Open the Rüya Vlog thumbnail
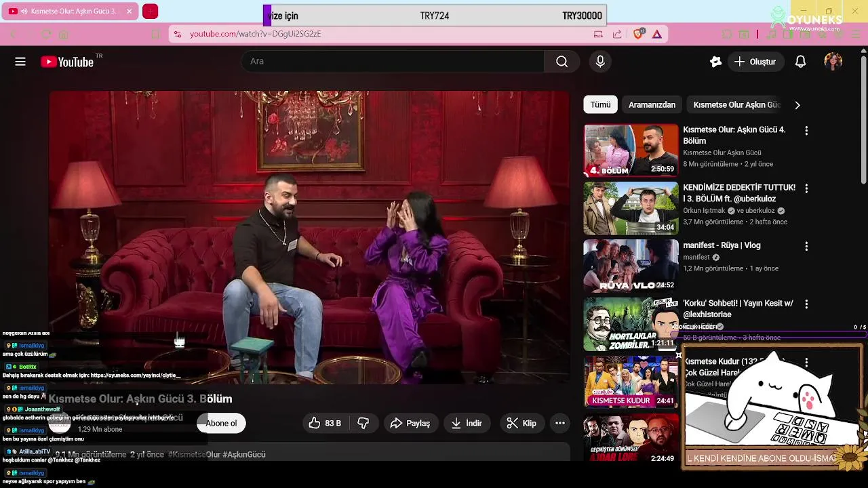The image size is (868, 488). tap(631, 266)
